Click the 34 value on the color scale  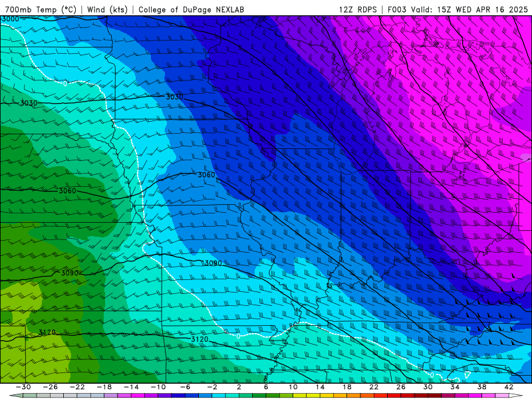tap(455, 387)
